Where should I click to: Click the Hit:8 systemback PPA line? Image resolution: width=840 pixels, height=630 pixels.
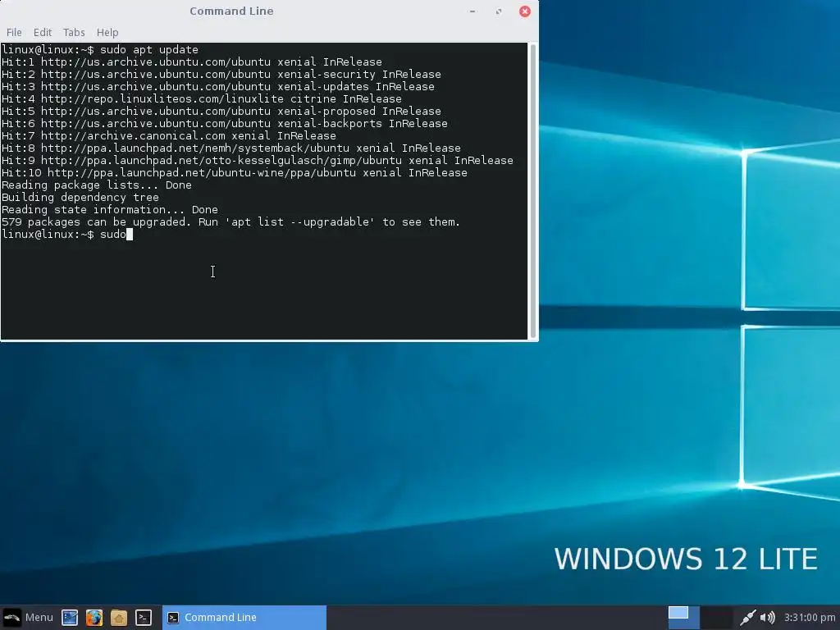click(x=231, y=148)
